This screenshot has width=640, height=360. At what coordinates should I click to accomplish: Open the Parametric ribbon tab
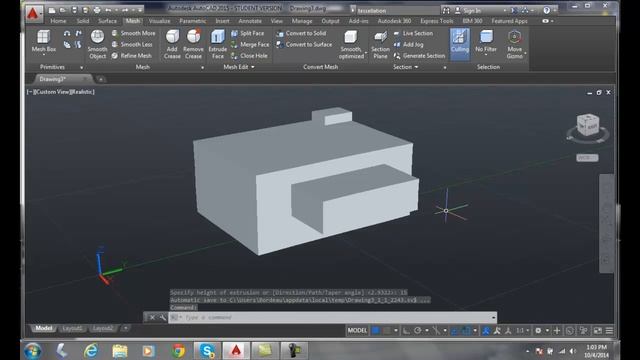click(193, 21)
